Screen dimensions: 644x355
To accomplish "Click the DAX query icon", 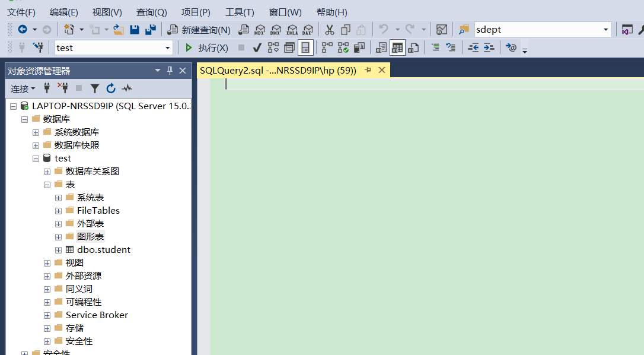I will (308, 30).
